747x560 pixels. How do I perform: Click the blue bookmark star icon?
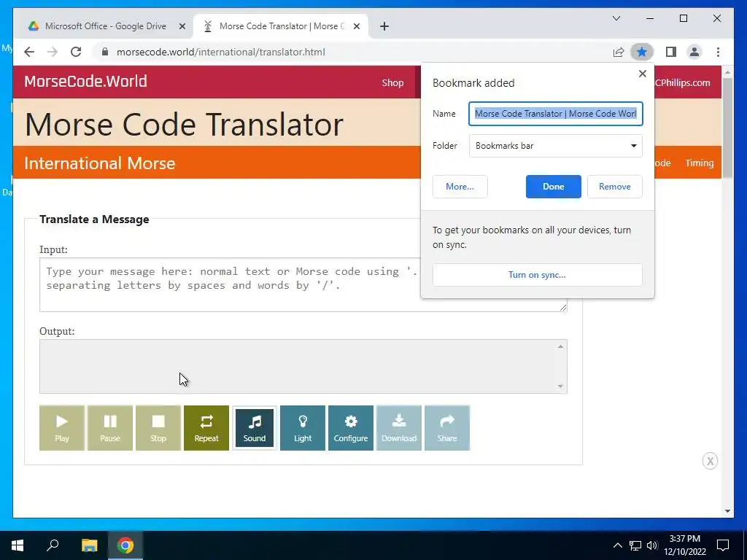click(x=642, y=52)
